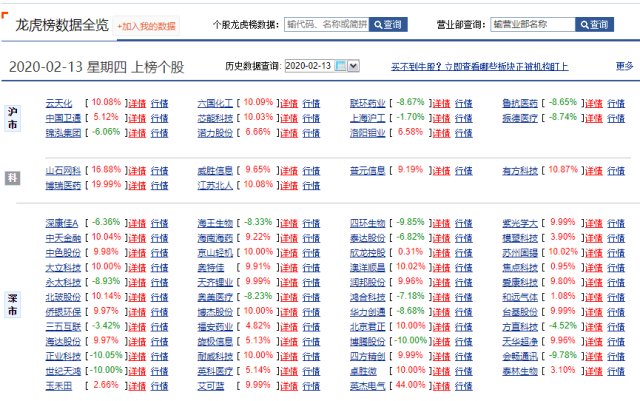The width and height of the screenshot is (640, 401).
Task: Click the +加入我的数据 button
Action: tap(146, 27)
